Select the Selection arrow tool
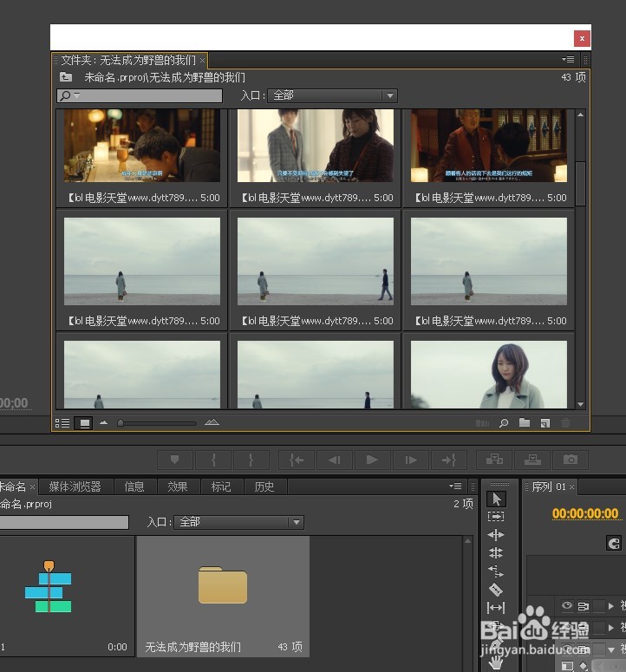626x672 pixels. click(496, 499)
